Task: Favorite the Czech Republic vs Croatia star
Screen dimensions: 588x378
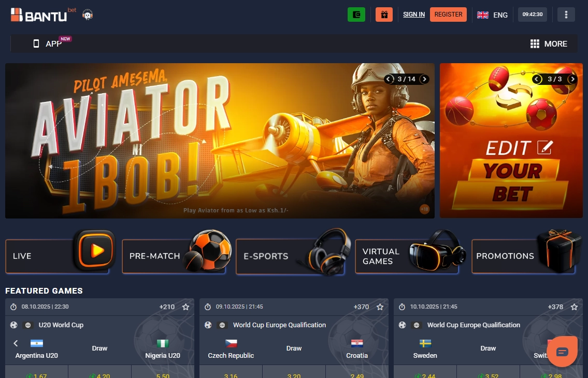Action: 380,307
